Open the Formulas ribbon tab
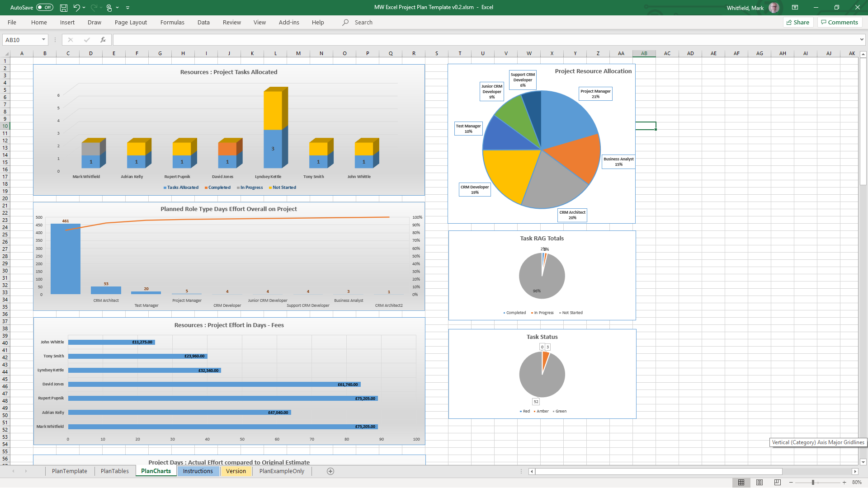 click(x=172, y=22)
